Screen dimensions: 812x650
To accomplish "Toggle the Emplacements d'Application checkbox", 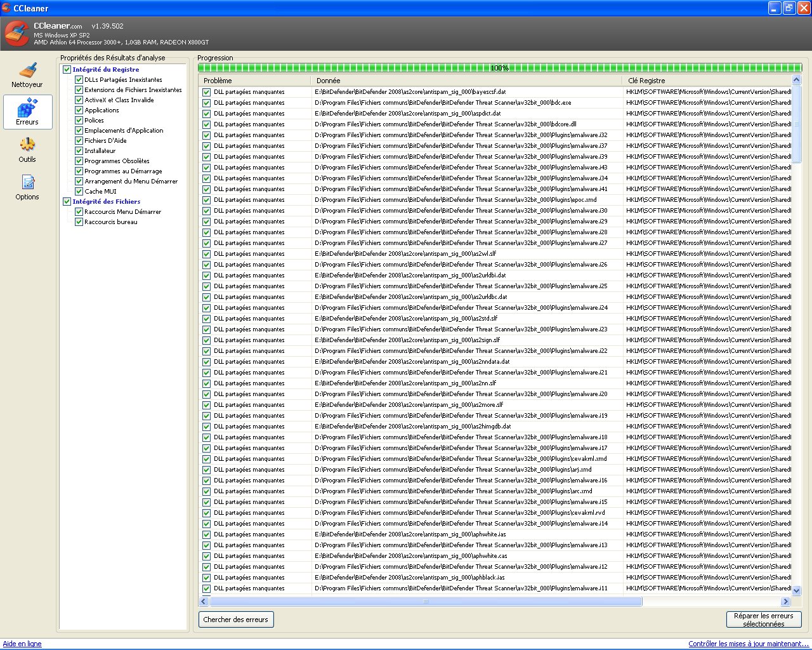I will [79, 131].
